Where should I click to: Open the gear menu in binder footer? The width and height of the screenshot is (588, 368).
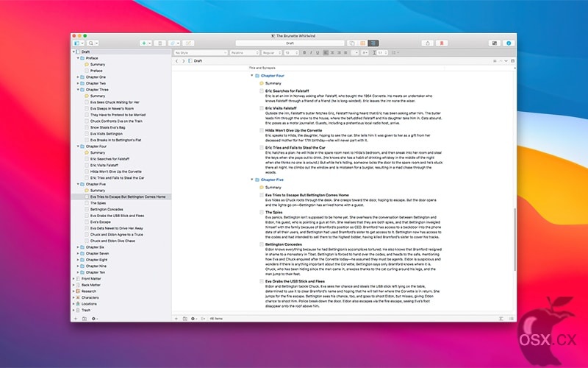click(94, 319)
